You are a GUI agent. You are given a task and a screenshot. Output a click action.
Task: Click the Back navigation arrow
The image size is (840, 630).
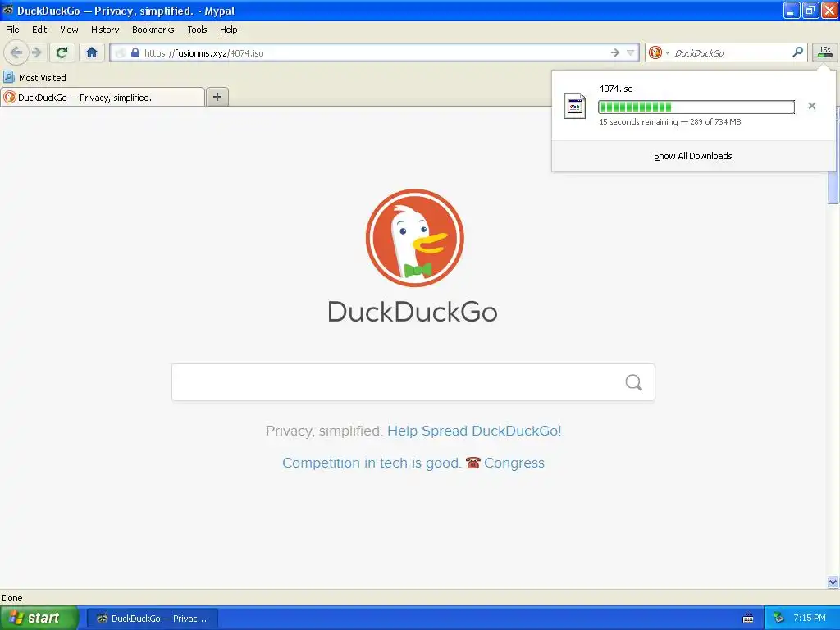click(16, 52)
